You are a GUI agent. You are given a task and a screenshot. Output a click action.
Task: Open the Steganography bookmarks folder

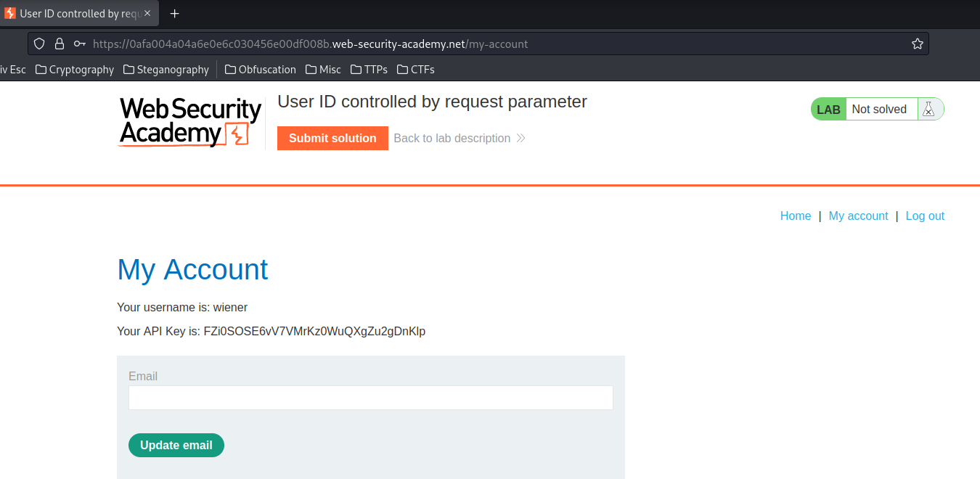tap(166, 70)
